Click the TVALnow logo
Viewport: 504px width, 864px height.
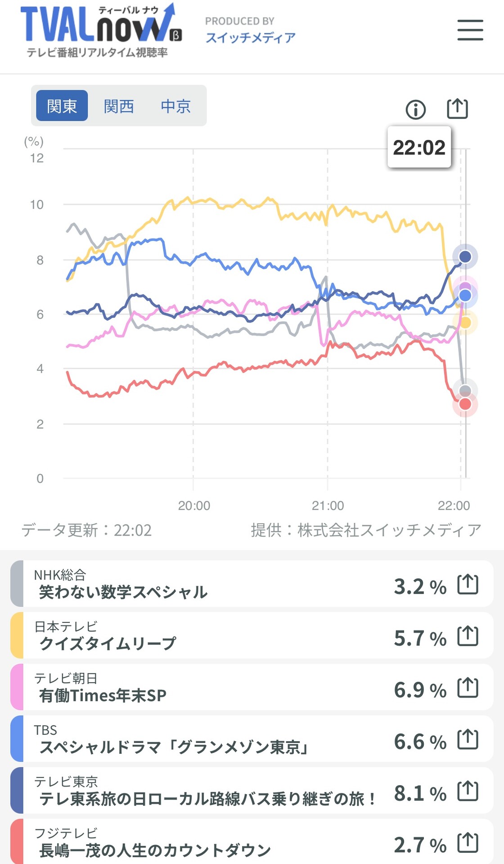[101, 31]
